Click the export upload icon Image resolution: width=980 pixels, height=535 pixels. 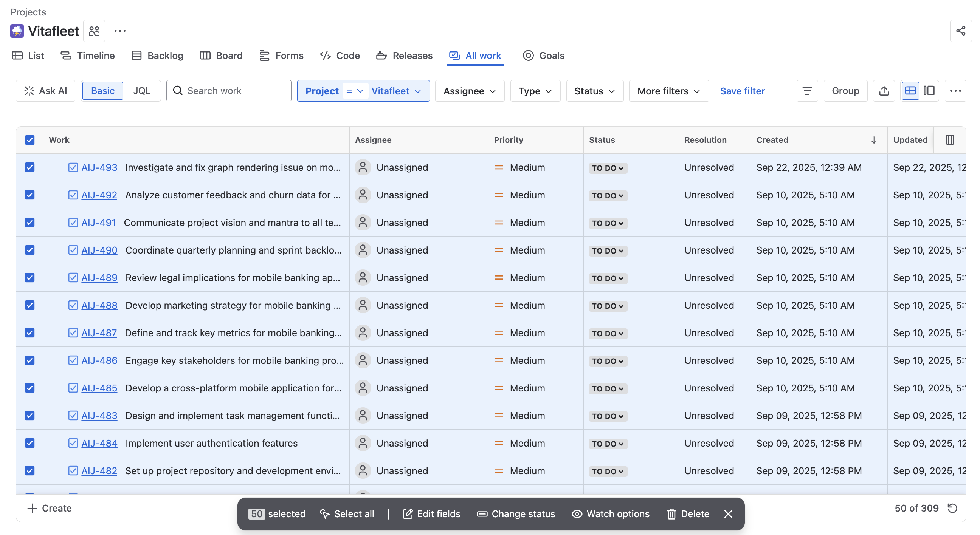tap(884, 91)
